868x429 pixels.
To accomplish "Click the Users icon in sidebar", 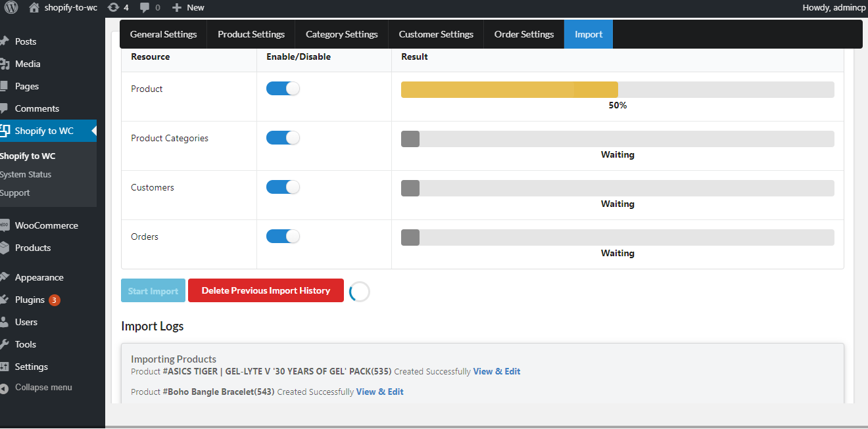I will coord(4,322).
